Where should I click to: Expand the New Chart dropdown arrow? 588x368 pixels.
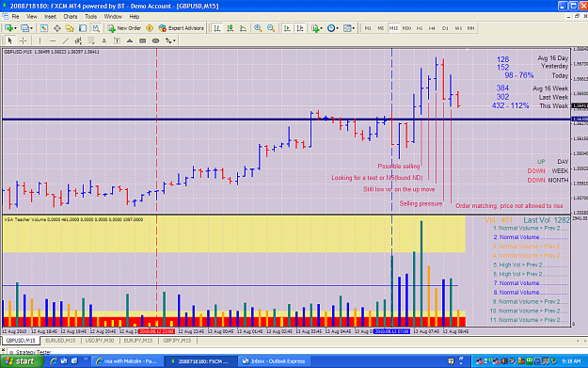15,28
